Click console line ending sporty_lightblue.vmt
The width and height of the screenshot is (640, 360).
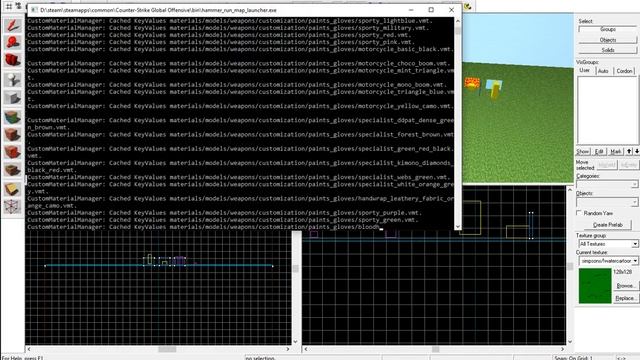pyautogui.click(x=230, y=21)
